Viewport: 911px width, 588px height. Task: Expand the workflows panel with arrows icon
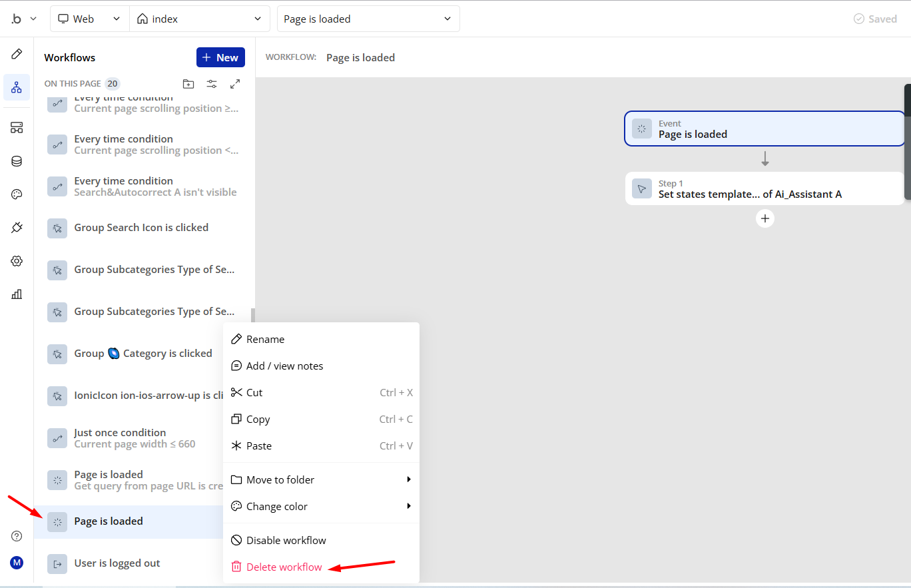point(235,84)
